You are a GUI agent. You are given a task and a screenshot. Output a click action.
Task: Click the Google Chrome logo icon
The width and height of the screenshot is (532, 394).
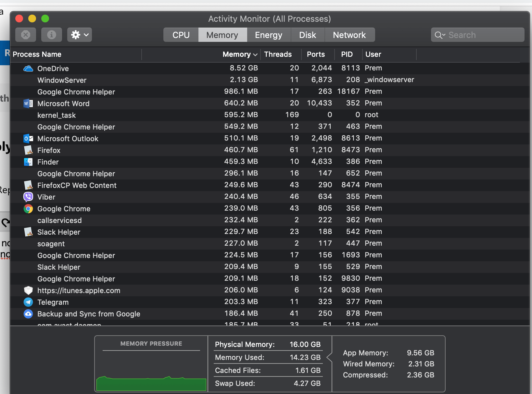click(x=28, y=209)
